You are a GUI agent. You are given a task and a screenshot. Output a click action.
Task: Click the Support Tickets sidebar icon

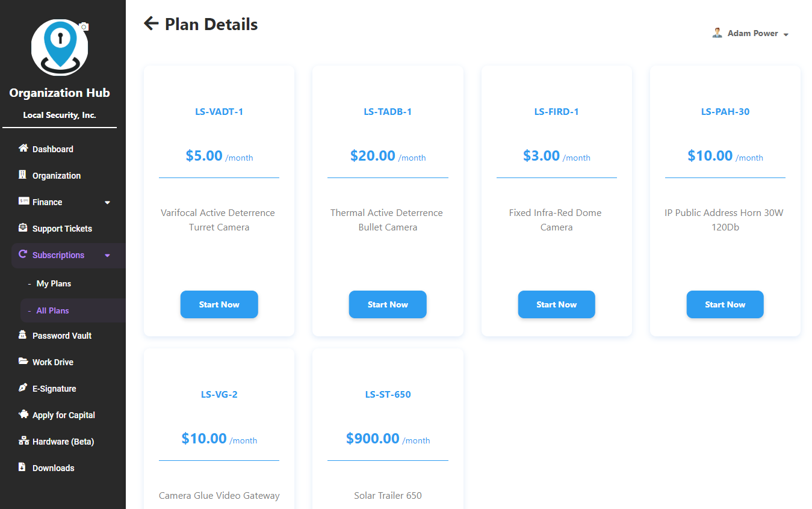point(23,227)
